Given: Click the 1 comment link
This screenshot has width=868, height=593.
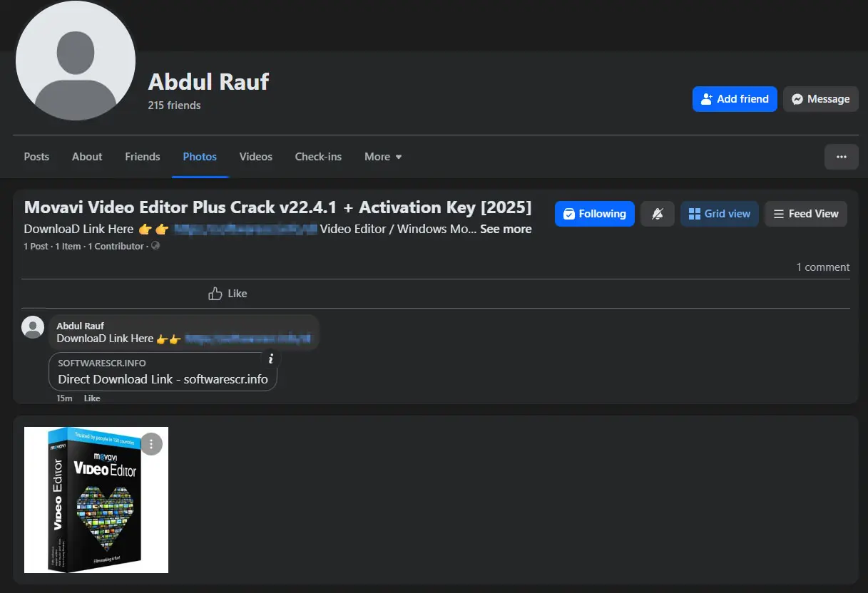Looking at the screenshot, I should (823, 267).
